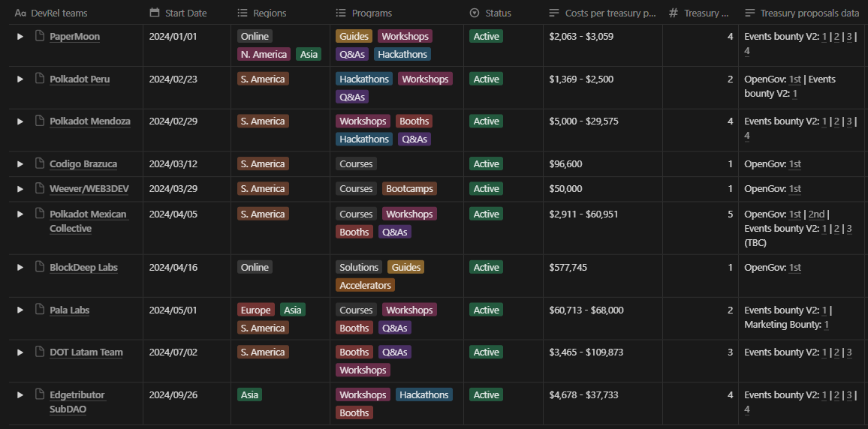Click the circle icon in Status header
Image resolution: width=868 pixels, height=429 pixels.
click(474, 13)
